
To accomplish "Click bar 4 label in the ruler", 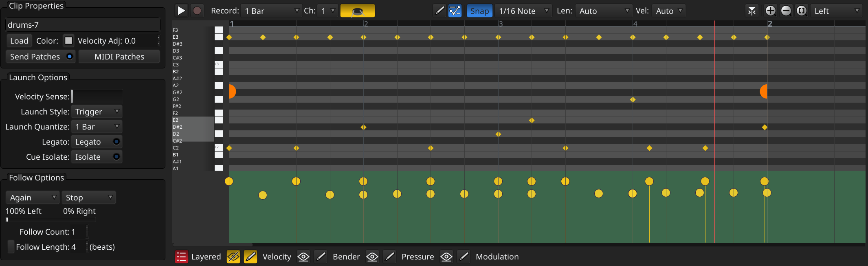I will 635,24.
